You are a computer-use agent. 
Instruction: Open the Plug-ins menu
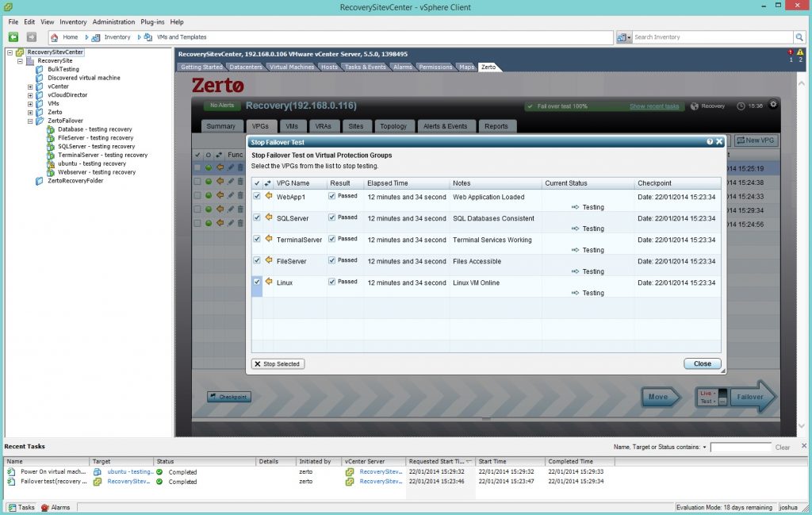coord(152,21)
